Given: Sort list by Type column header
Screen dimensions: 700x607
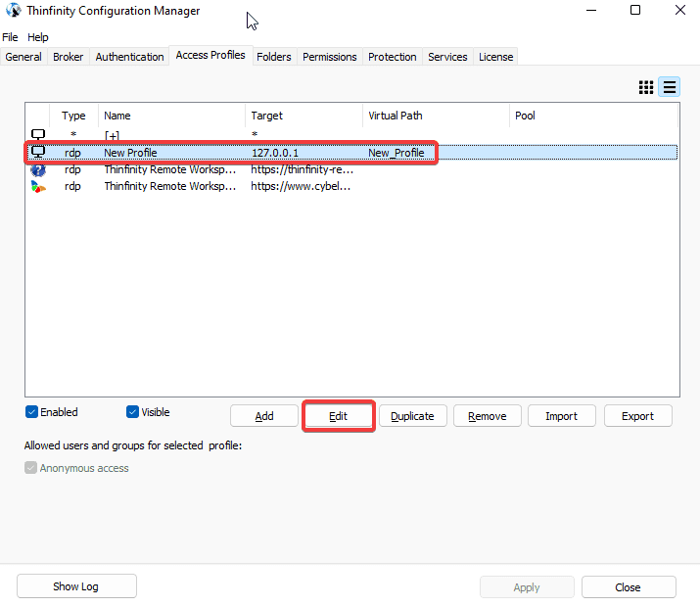Looking at the screenshot, I should [73, 116].
